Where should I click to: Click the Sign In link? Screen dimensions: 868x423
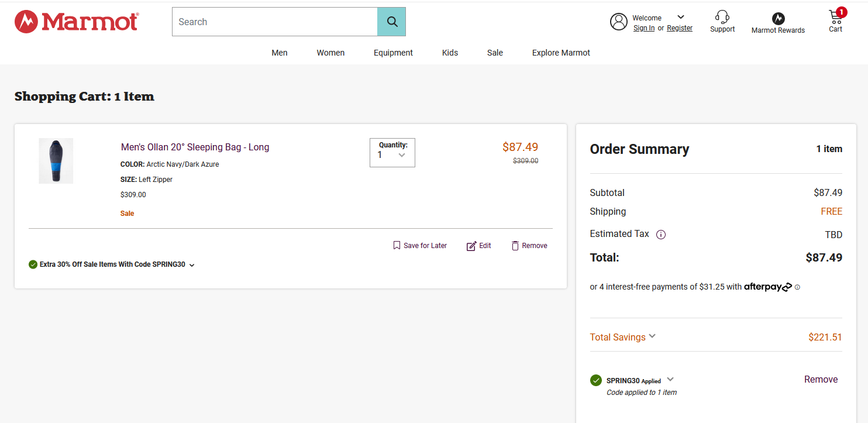[644, 28]
